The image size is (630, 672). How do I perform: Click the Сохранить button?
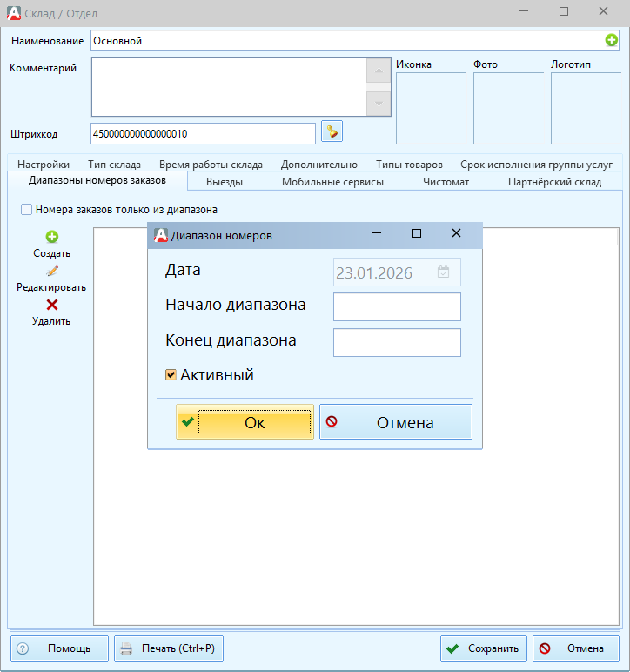[484, 648]
